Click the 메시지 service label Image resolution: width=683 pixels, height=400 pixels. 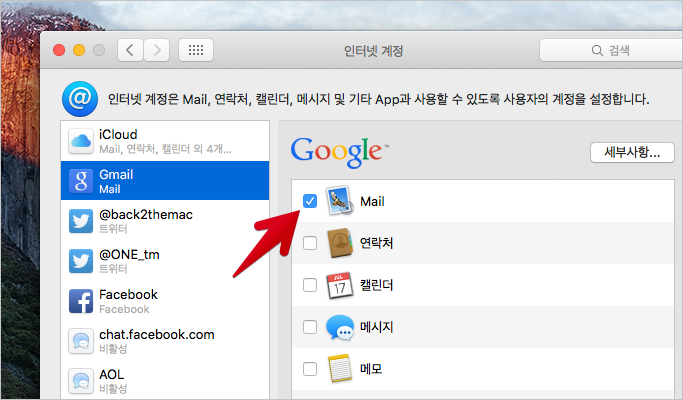point(376,327)
